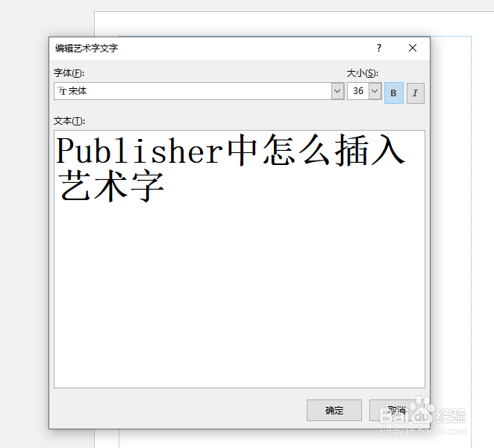Click the 确定 button
Image resolution: width=494 pixels, height=448 pixels.
pos(334,410)
